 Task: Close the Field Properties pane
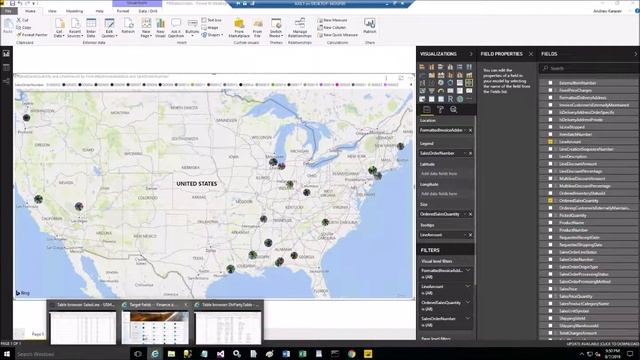(x=531, y=54)
